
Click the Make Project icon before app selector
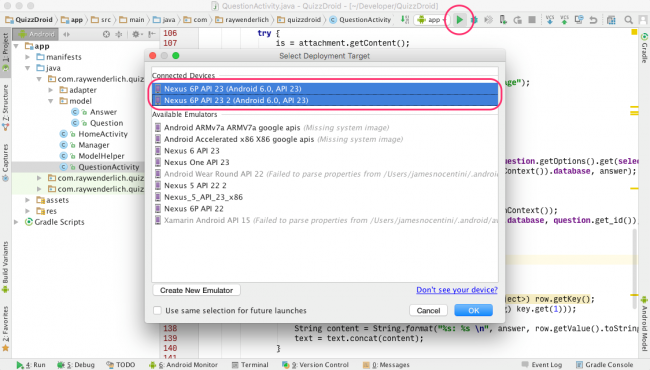click(405, 19)
